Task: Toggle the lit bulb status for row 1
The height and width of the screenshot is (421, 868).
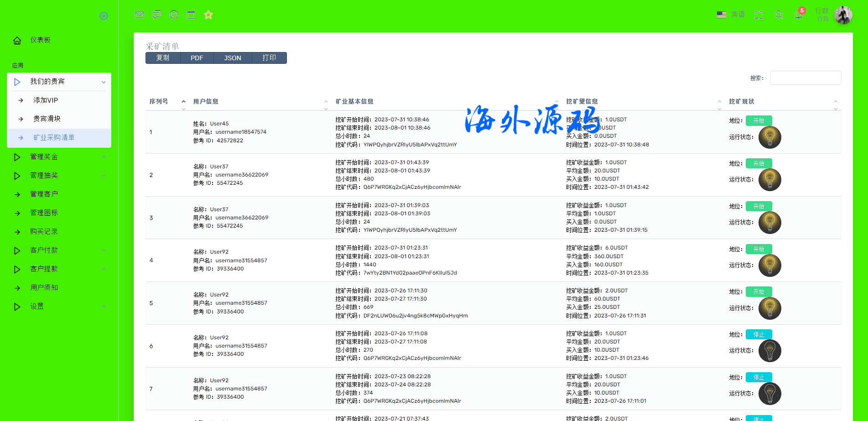Action: (x=769, y=137)
